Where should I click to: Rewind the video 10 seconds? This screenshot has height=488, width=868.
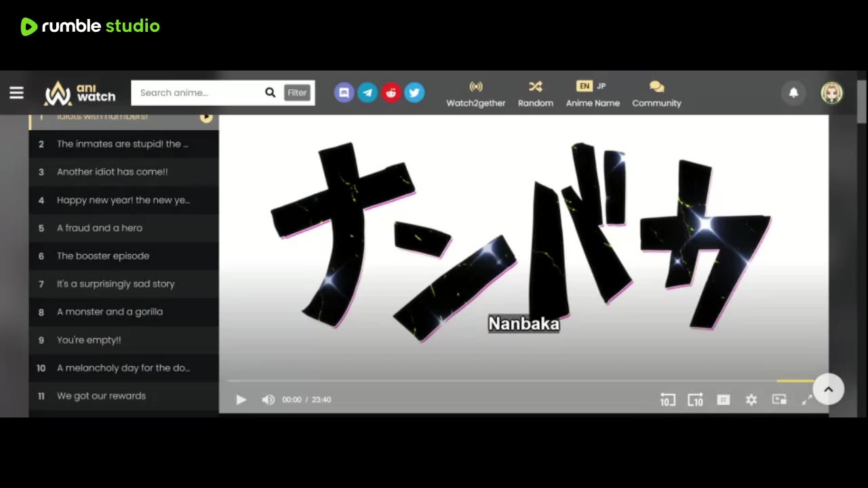(667, 400)
